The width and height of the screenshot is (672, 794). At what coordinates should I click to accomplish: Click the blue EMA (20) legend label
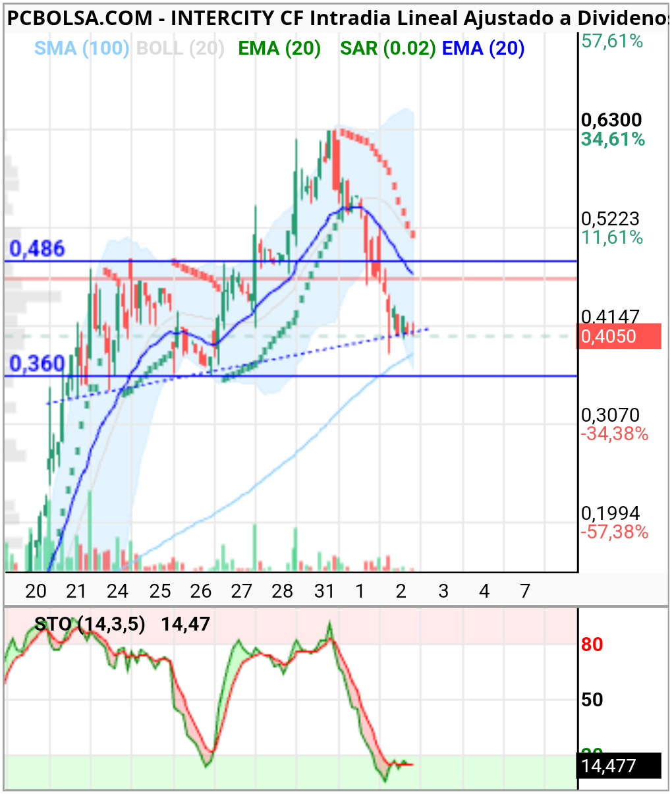(483, 48)
